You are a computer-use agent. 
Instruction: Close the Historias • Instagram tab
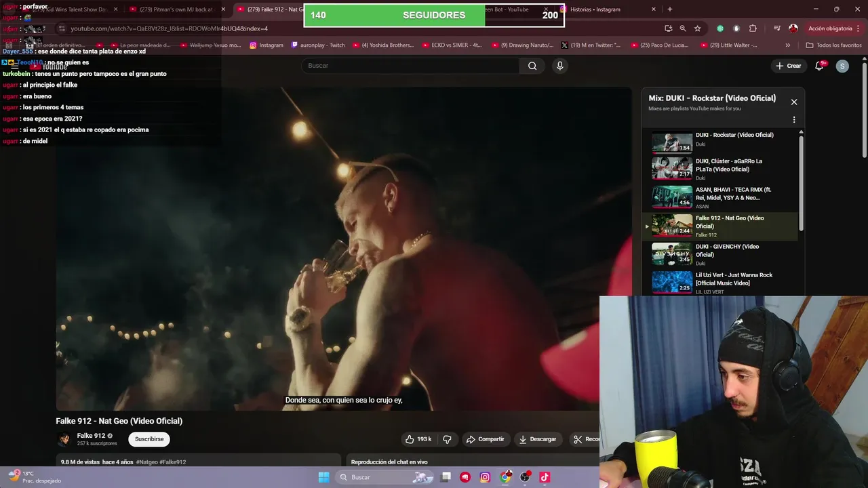pyautogui.click(x=654, y=9)
